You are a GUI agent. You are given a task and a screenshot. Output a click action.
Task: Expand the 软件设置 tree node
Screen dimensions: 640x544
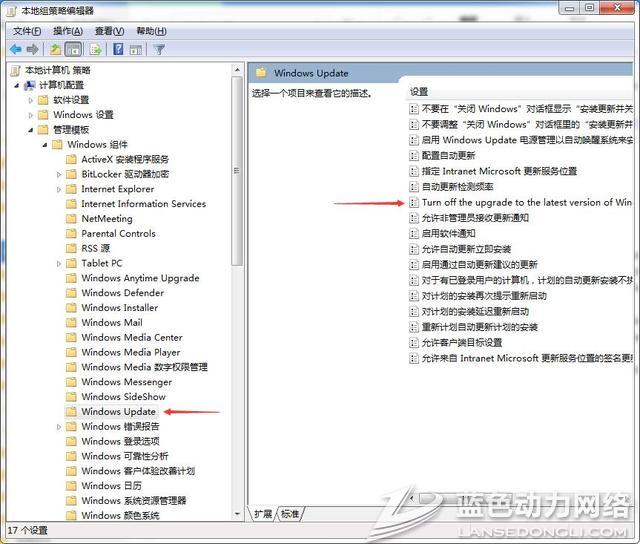[31, 100]
